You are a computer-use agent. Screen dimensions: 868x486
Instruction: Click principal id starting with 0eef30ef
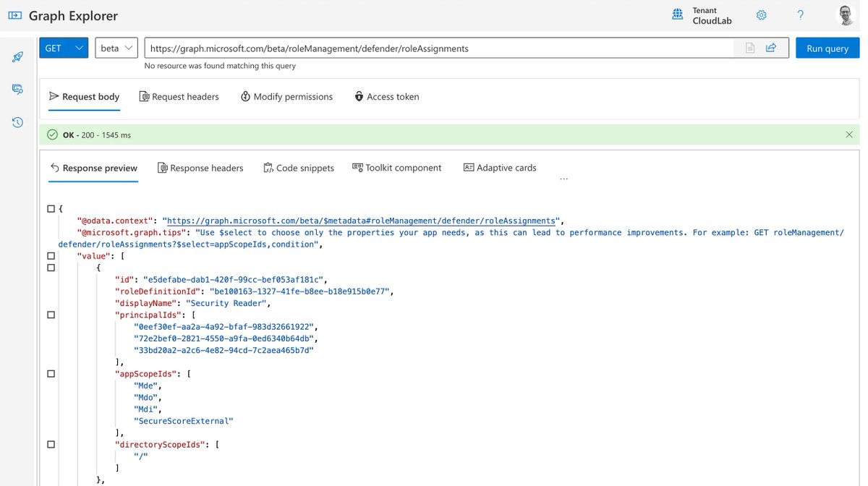(x=225, y=327)
